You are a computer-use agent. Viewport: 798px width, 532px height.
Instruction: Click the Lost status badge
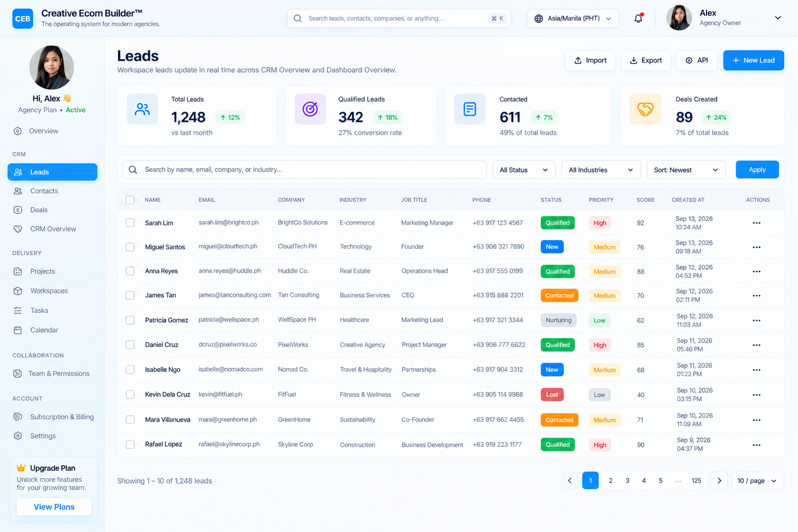(x=552, y=395)
